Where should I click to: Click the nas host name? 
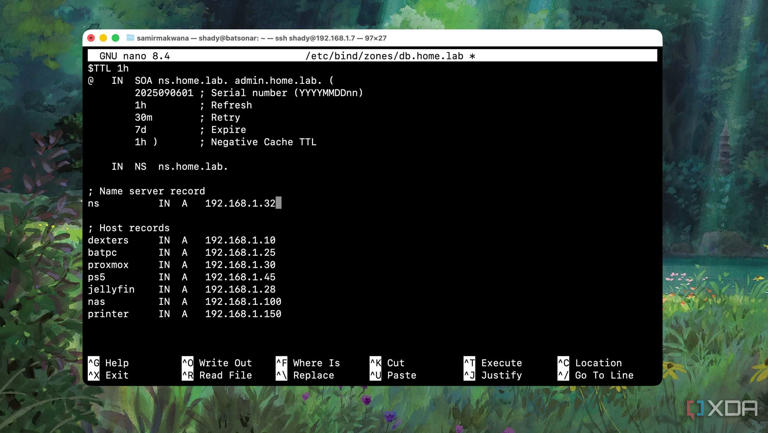pyautogui.click(x=96, y=302)
